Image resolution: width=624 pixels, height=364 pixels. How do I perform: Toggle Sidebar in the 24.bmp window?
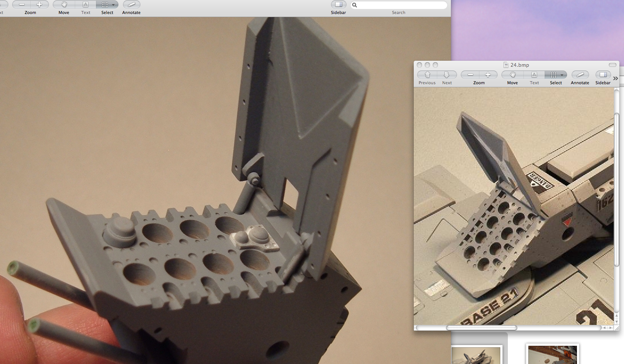[603, 75]
